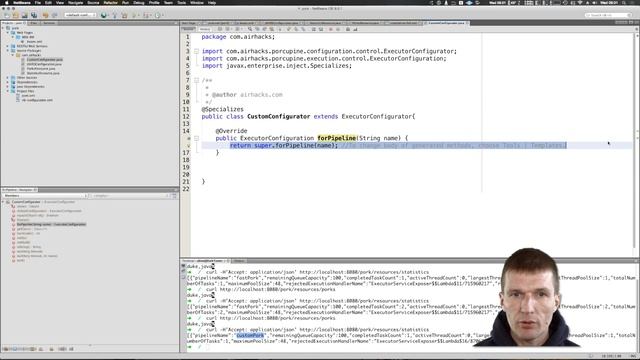The image size is (640, 360).
Task: Click the Clean and Build Project icon
Action: [124, 15]
